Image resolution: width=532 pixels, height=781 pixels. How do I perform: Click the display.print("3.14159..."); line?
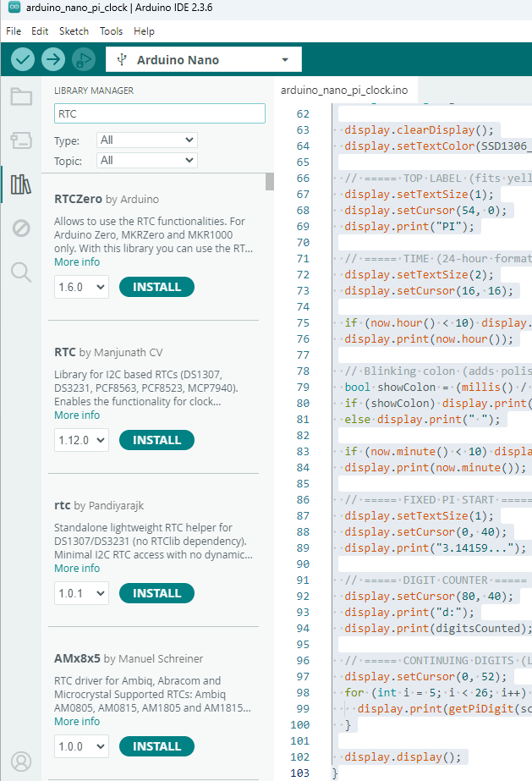coord(435,548)
